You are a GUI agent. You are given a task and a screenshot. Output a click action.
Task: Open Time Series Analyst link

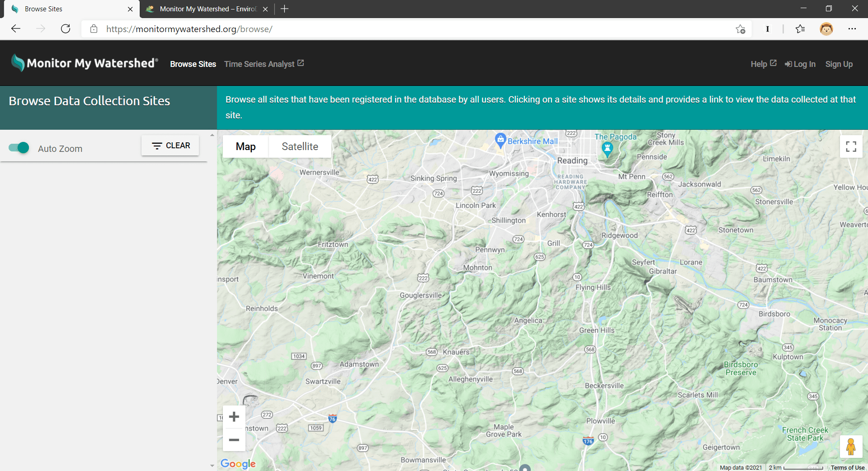click(x=264, y=64)
